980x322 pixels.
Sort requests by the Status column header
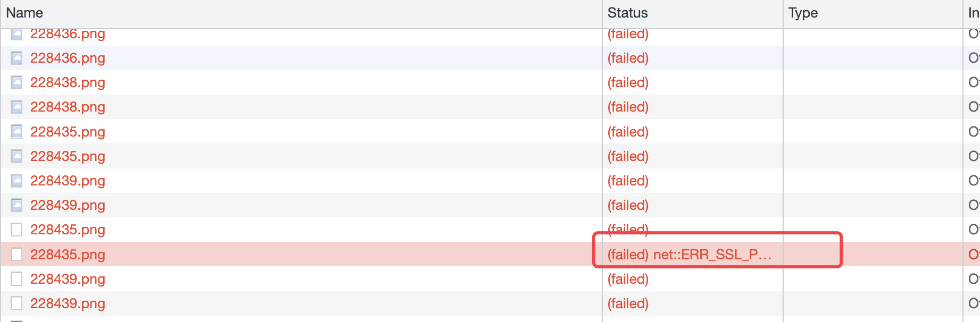[x=627, y=13]
